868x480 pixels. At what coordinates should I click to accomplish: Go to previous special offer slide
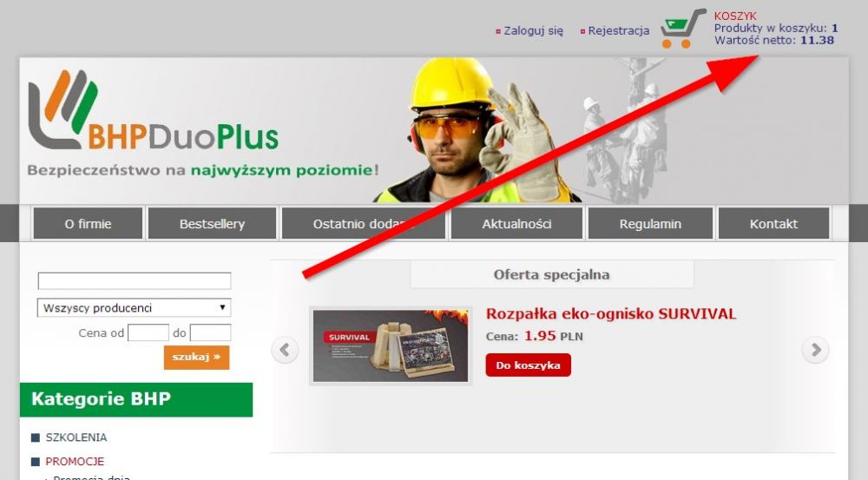pos(285,350)
